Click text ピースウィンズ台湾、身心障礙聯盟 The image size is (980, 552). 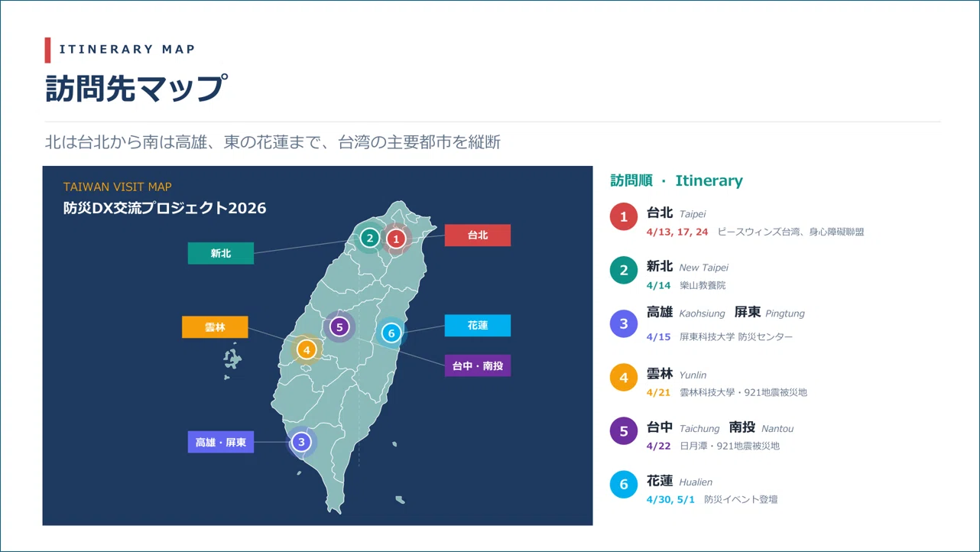(791, 232)
